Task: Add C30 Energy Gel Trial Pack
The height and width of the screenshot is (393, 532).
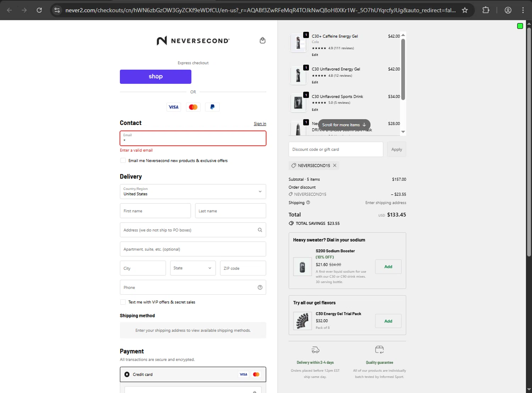Action: coord(388,321)
